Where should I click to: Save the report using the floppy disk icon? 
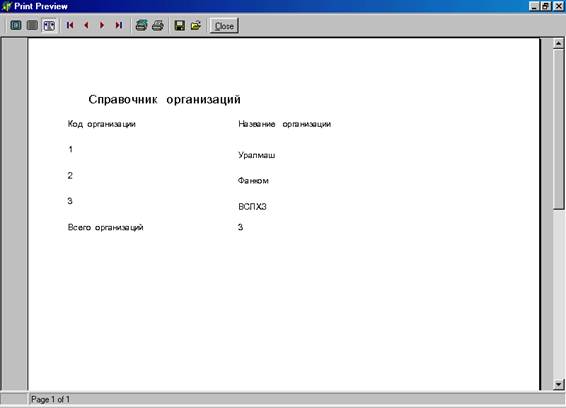point(179,25)
